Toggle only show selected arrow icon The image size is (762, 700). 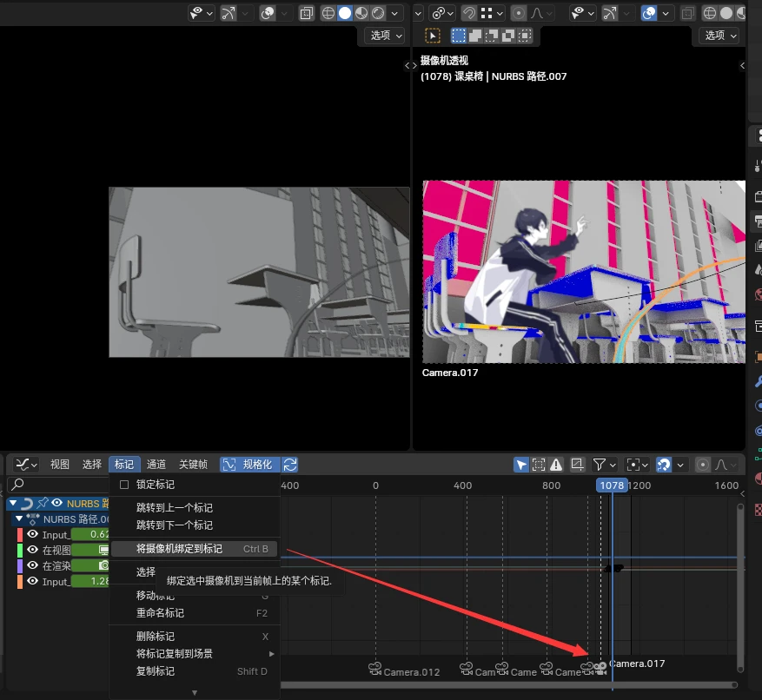tap(521, 465)
